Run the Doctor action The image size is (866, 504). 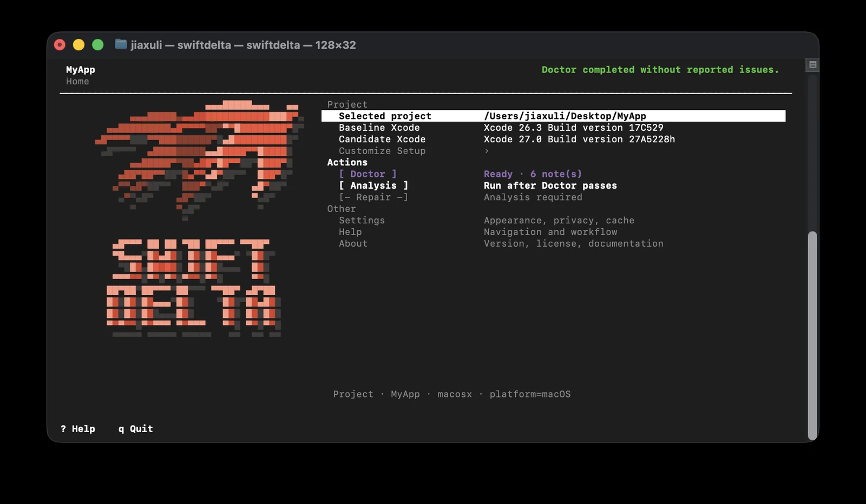[368, 174]
